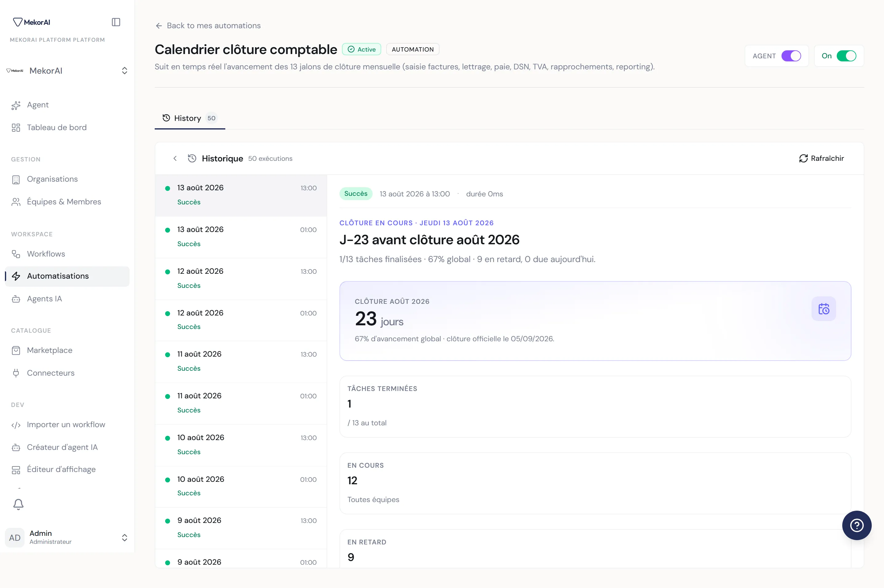Viewport: 884px width, 588px height.
Task: Go to Workflows menu item
Action: click(x=68, y=254)
